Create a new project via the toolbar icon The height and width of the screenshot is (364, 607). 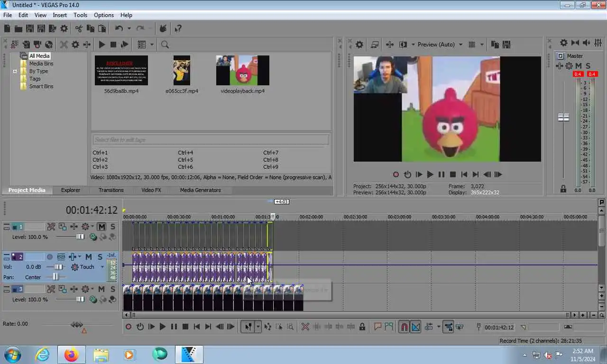coord(7,29)
